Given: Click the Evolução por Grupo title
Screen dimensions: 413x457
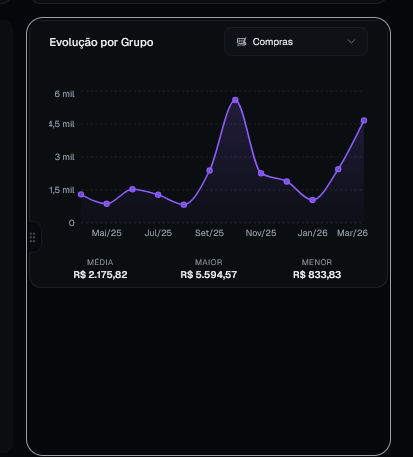Looking at the screenshot, I should (x=101, y=43).
